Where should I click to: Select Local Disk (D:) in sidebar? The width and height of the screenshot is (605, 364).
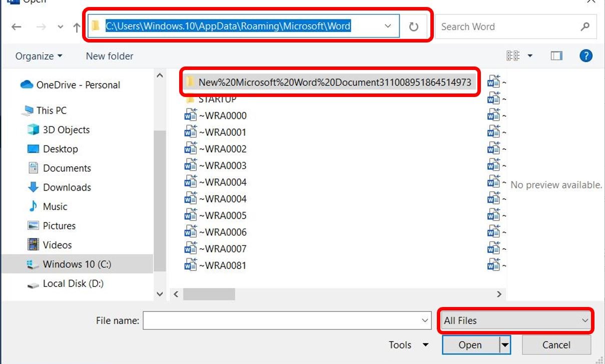(x=73, y=283)
